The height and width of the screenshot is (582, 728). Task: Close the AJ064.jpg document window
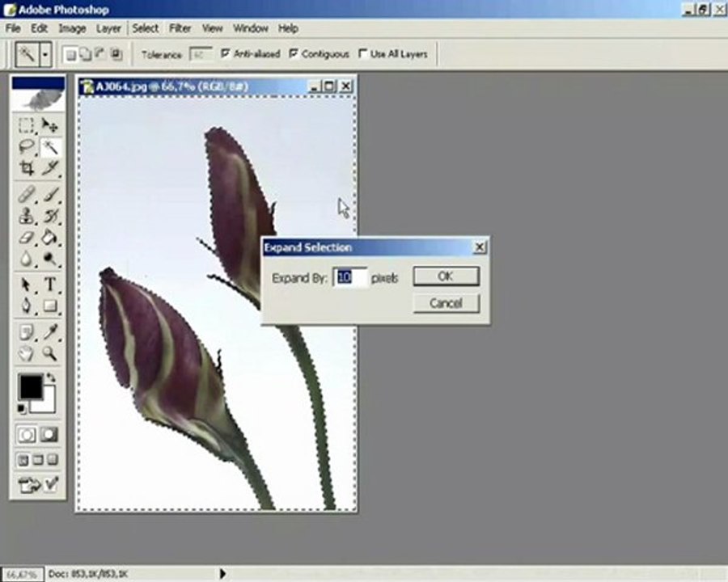coord(346,86)
